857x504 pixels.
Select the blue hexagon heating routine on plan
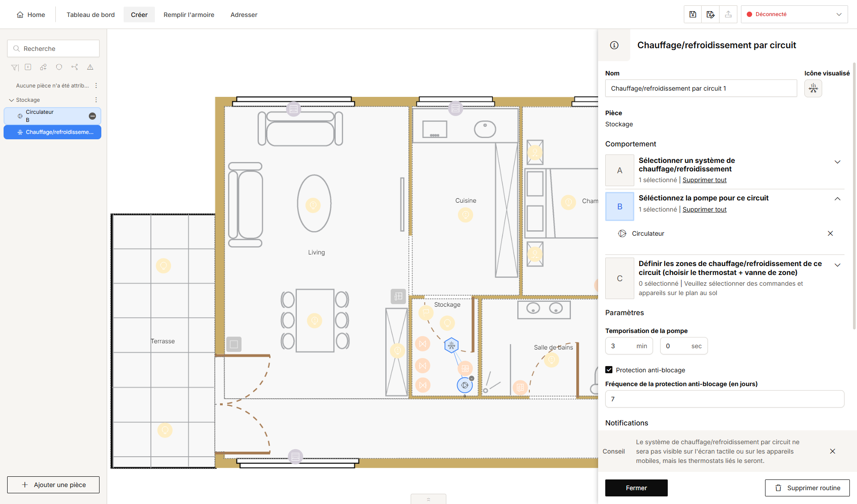pos(452,345)
